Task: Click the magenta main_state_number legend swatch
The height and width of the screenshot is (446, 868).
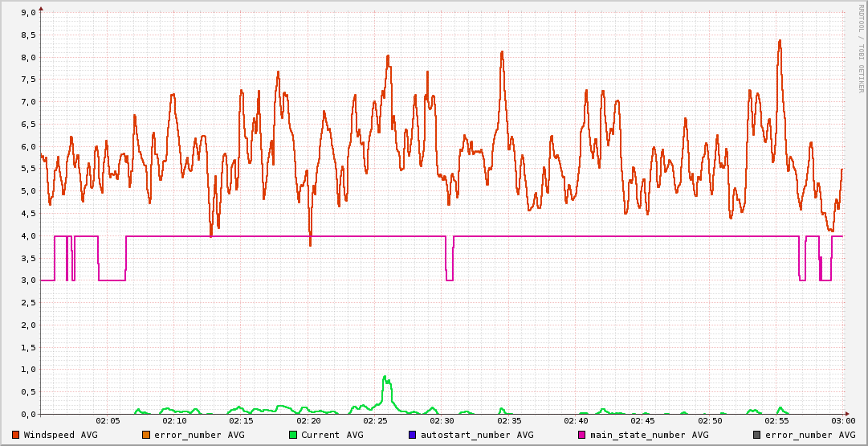Action: pos(582,435)
